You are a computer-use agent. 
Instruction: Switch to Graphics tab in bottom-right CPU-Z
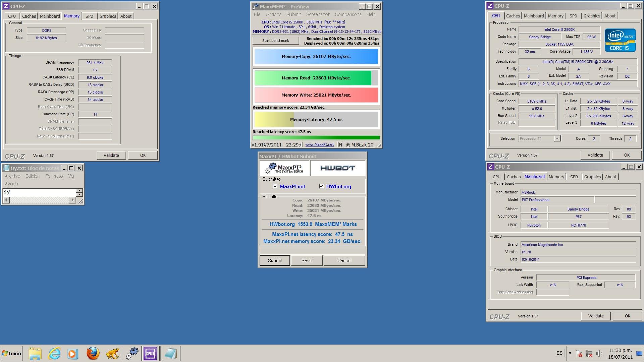click(592, 177)
